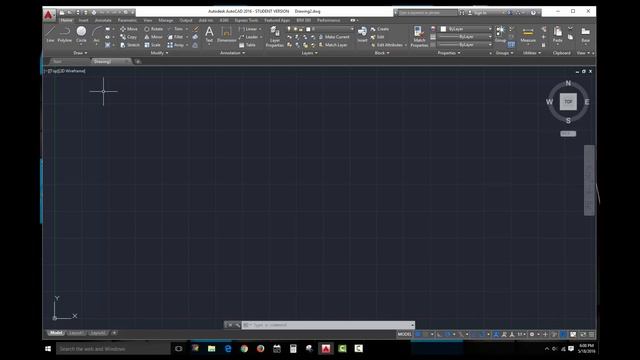The image size is (640, 360).
Task: Click the Fillet tool
Action: [x=176, y=37]
